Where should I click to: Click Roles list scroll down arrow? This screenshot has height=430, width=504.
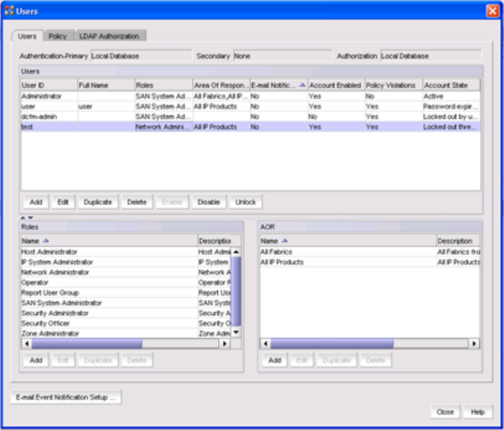coord(236,332)
